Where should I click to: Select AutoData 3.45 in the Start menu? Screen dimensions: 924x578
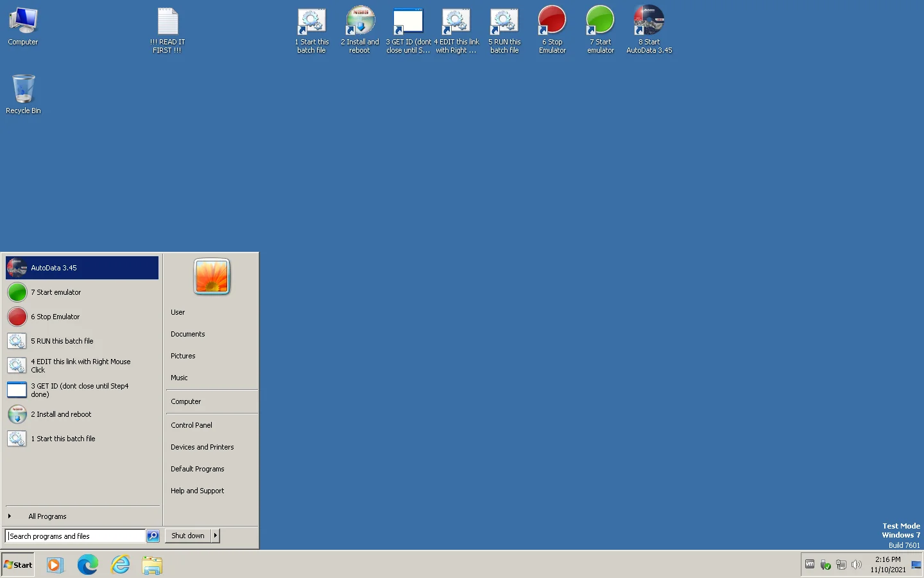54,268
